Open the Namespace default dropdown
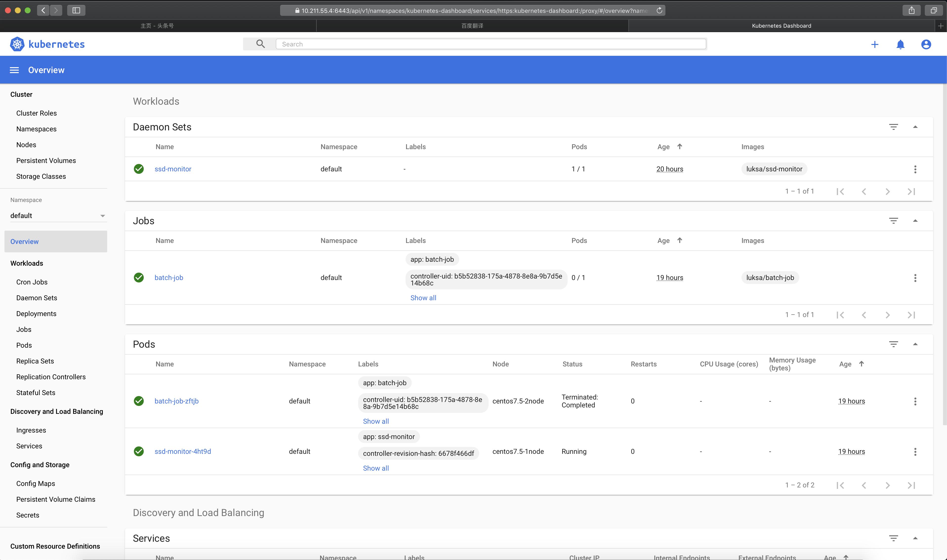 coord(58,216)
